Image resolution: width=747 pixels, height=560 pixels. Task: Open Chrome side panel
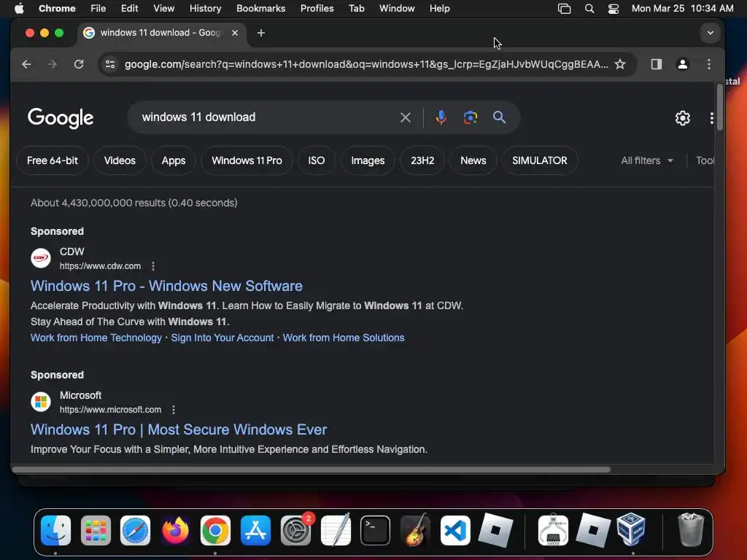[657, 64]
